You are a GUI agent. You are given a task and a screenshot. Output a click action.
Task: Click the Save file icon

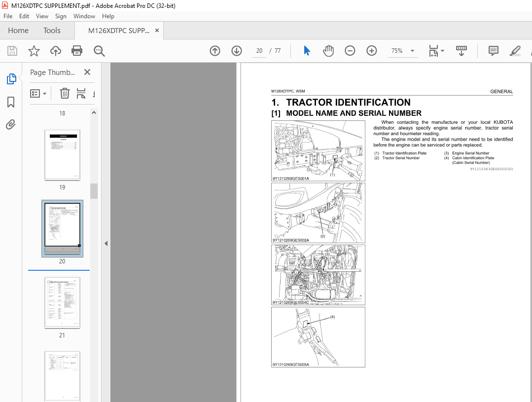point(12,51)
